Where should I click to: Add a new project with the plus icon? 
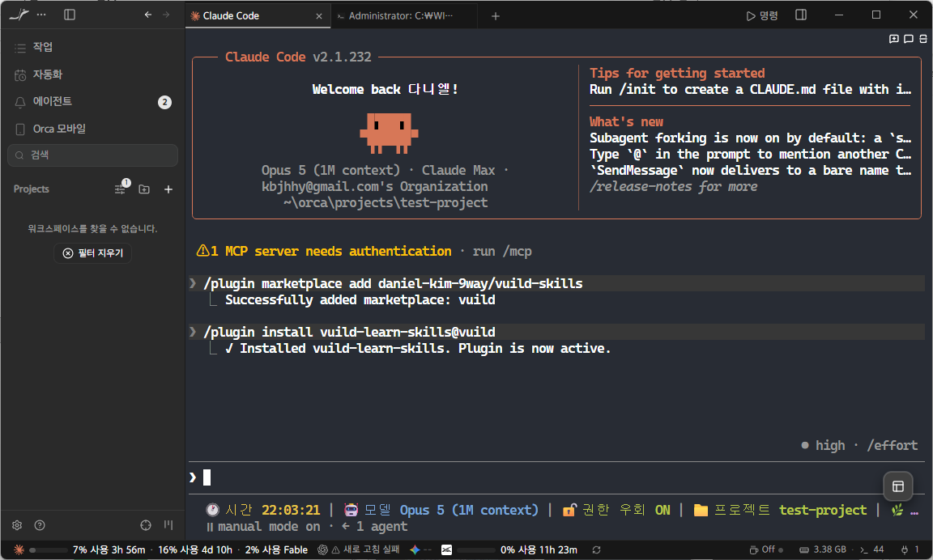tap(168, 189)
